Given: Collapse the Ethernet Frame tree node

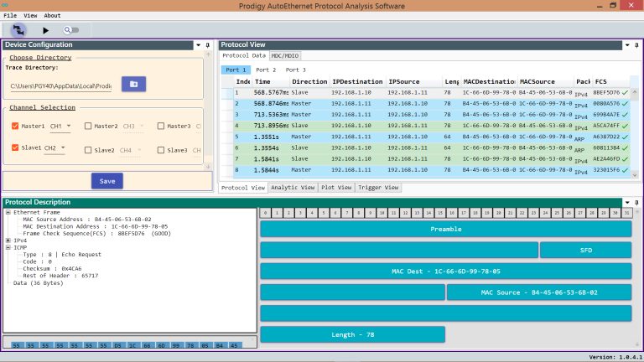Looking at the screenshot, I should pos(8,212).
